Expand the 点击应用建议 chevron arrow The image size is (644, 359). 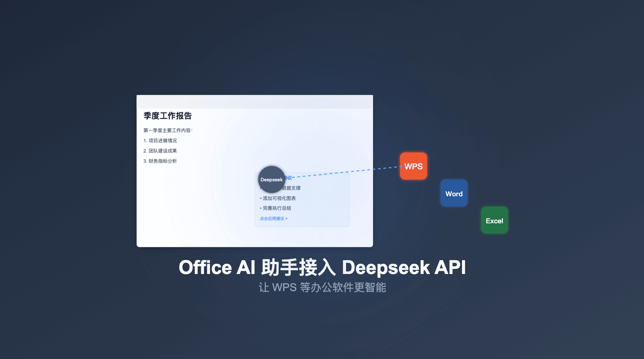(x=287, y=218)
